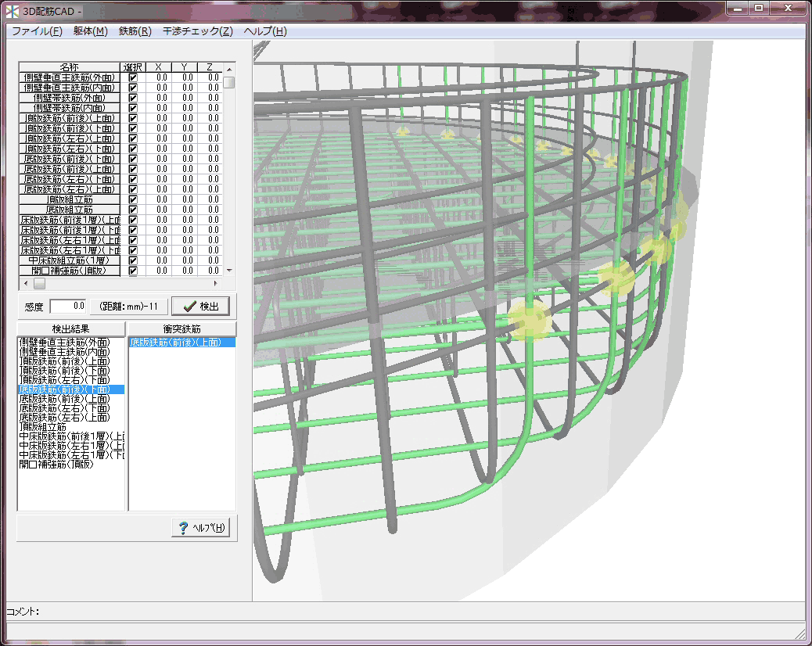Click X value cell of 側壁垂直主鉄筋(外面) row
The image size is (812, 646).
159,77
